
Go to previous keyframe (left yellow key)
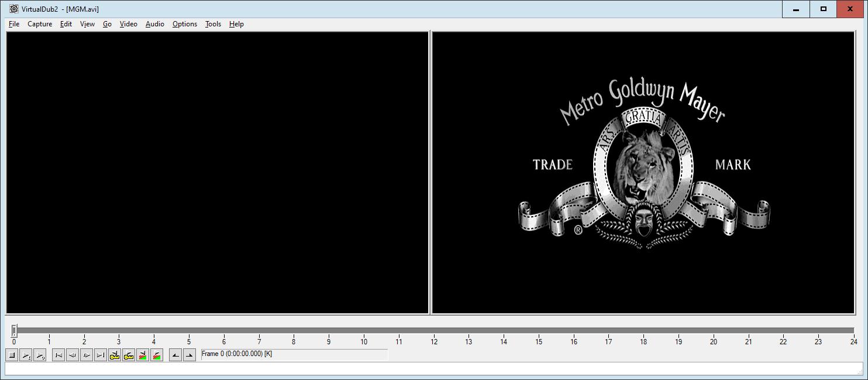click(x=115, y=355)
